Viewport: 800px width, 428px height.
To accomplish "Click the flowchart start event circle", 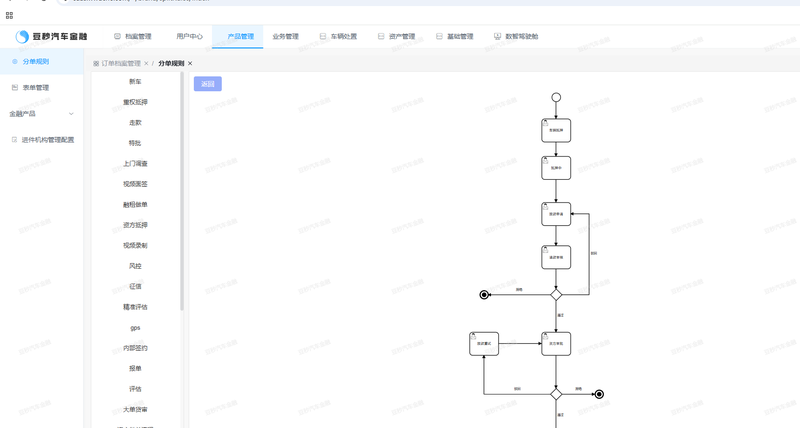I will 556,98.
